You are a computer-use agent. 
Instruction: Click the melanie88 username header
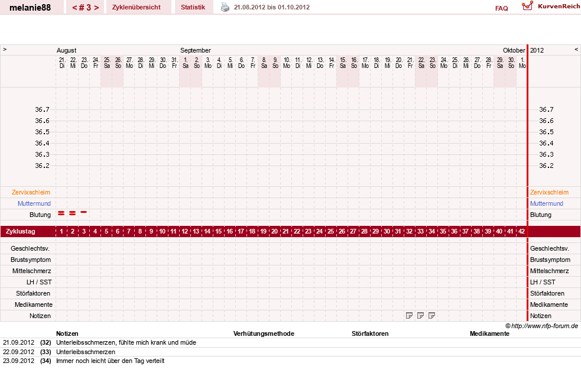(30, 8)
